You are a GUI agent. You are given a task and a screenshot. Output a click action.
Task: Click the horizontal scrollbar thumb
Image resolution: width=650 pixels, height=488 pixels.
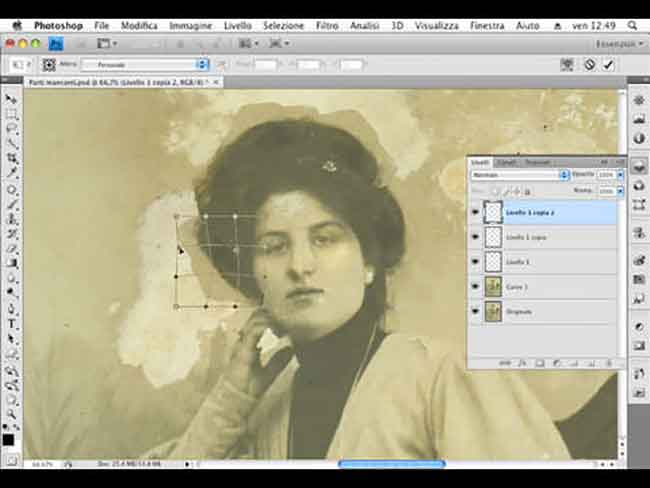click(x=392, y=464)
